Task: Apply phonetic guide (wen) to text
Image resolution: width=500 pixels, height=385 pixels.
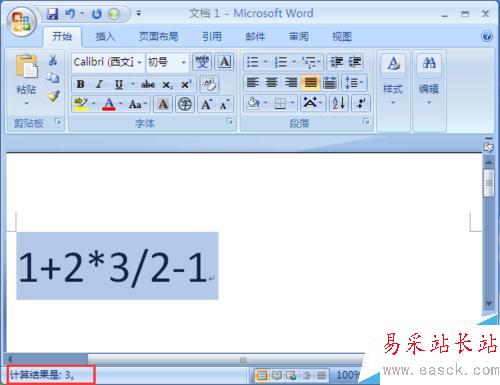Action: tap(202, 62)
